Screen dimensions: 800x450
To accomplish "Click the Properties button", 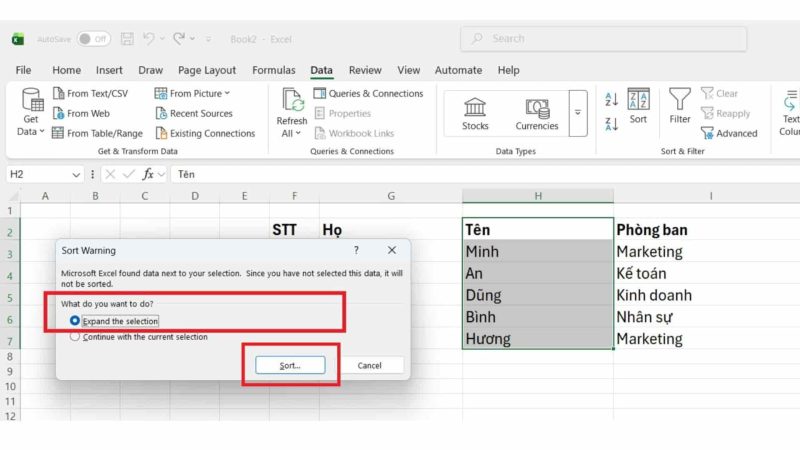I will [x=343, y=113].
